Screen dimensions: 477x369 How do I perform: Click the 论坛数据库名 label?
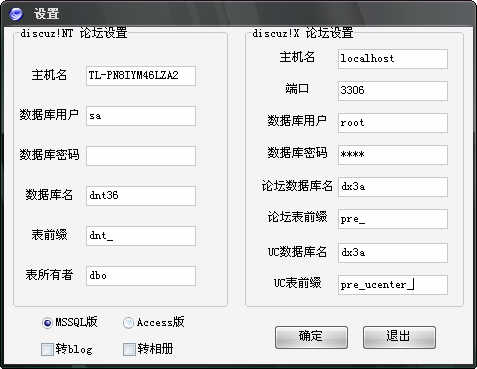tap(297, 186)
